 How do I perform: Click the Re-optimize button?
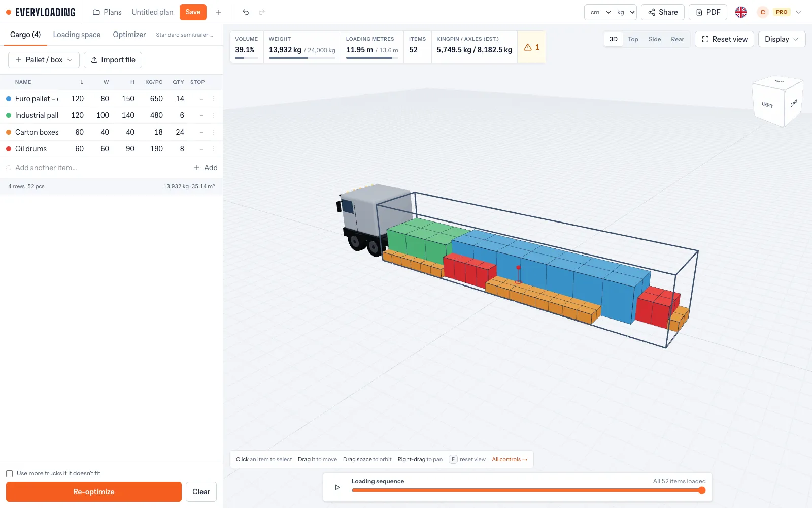(x=94, y=492)
